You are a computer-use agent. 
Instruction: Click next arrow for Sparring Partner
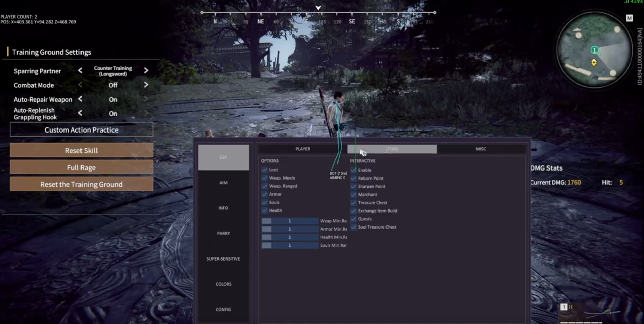click(146, 70)
